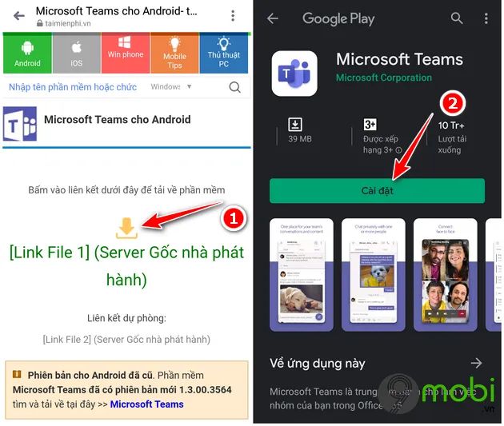Open the iOS category tab

tap(77, 54)
